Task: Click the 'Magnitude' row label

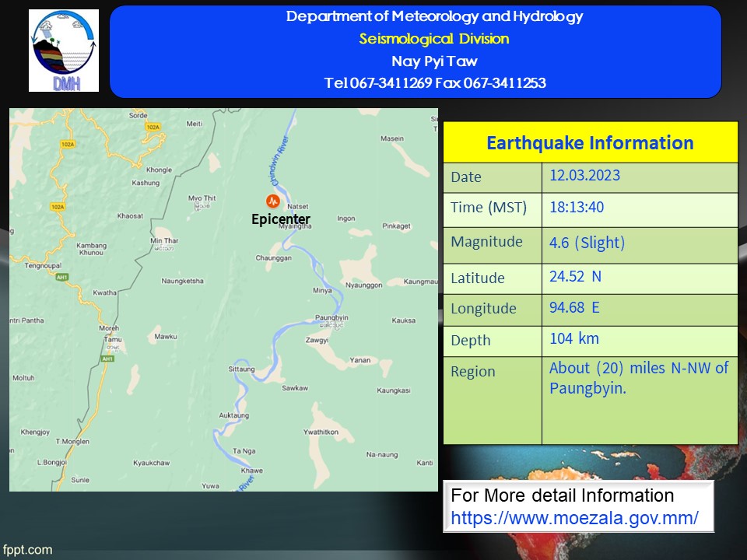Action: (x=486, y=241)
